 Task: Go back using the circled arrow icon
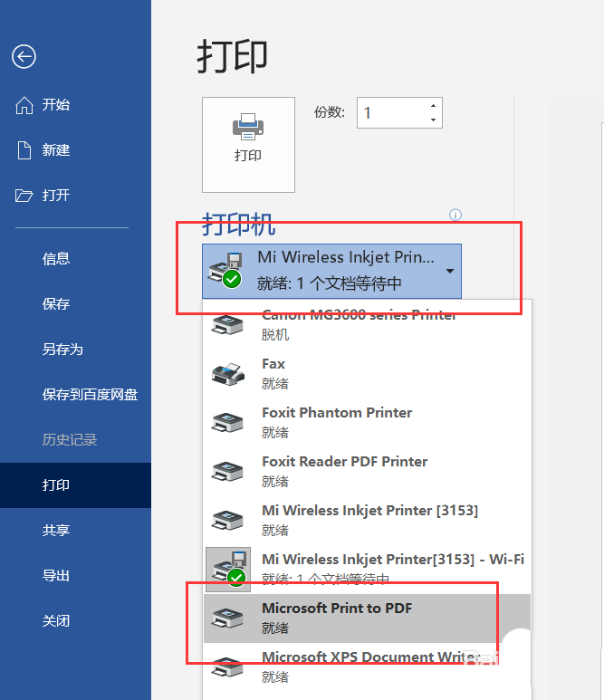pos(24,57)
